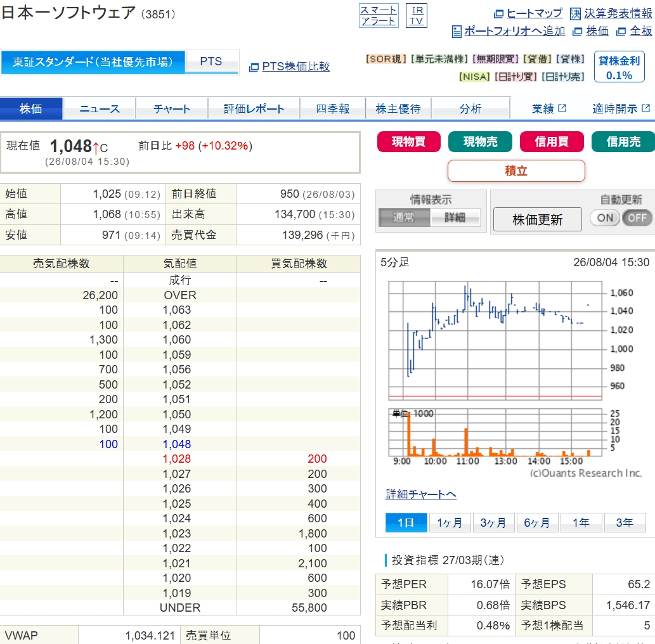Viewport: 655px width, 644px height.
Task: Select the 通常 display mode
Action: pos(403,217)
